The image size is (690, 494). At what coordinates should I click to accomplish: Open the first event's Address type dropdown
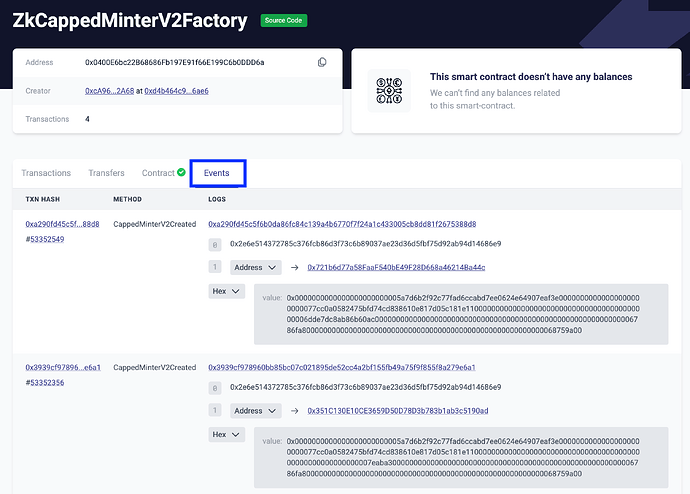253,267
